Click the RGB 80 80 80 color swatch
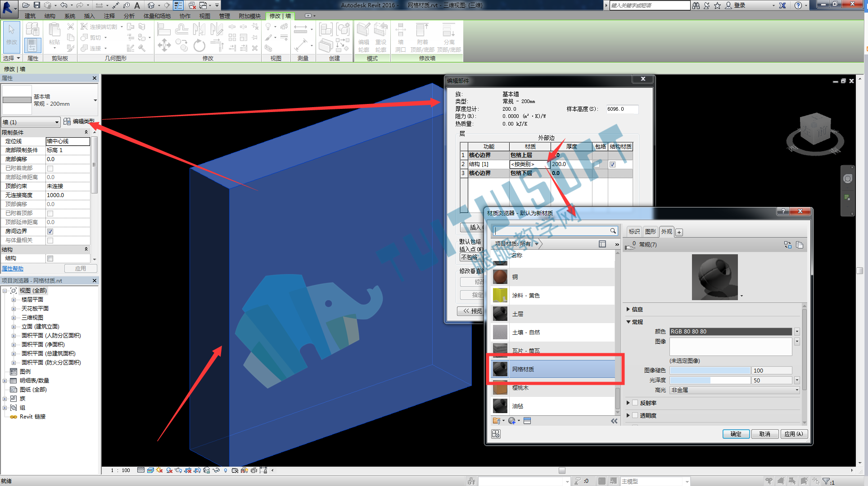 tap(730, 332)
